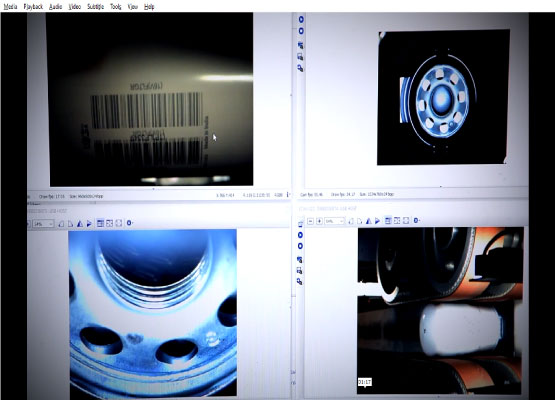Click the 01:17 timestamp label

[x=365, y=382]
